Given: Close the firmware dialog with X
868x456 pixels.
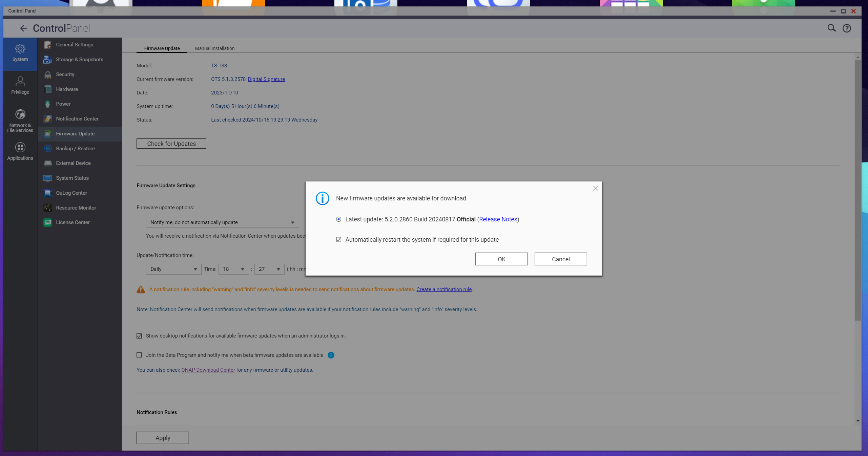Looking at the screenshot, I should coord(595,188).
